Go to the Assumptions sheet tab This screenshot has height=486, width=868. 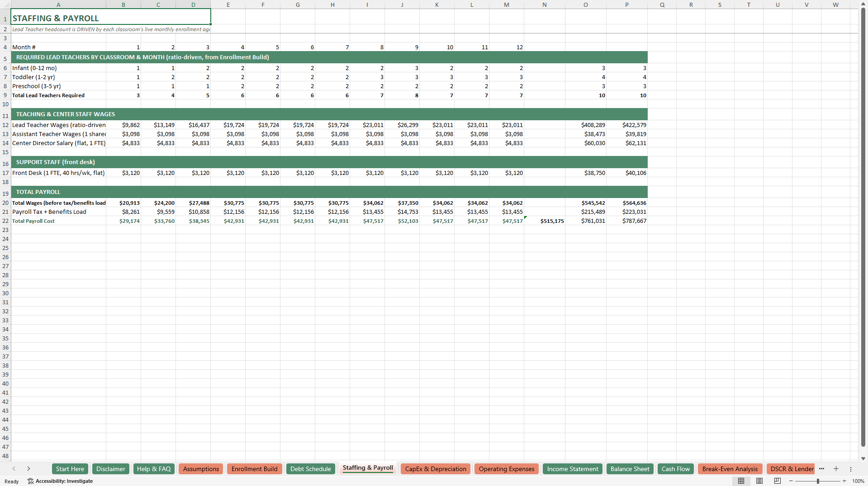click(201, 469)
